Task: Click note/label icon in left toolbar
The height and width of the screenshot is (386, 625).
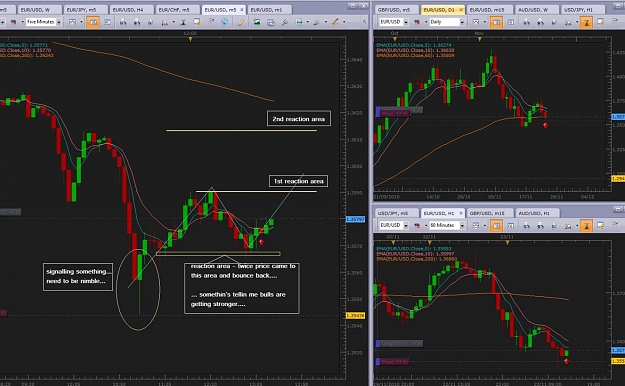Action: (x=197, y=22)
